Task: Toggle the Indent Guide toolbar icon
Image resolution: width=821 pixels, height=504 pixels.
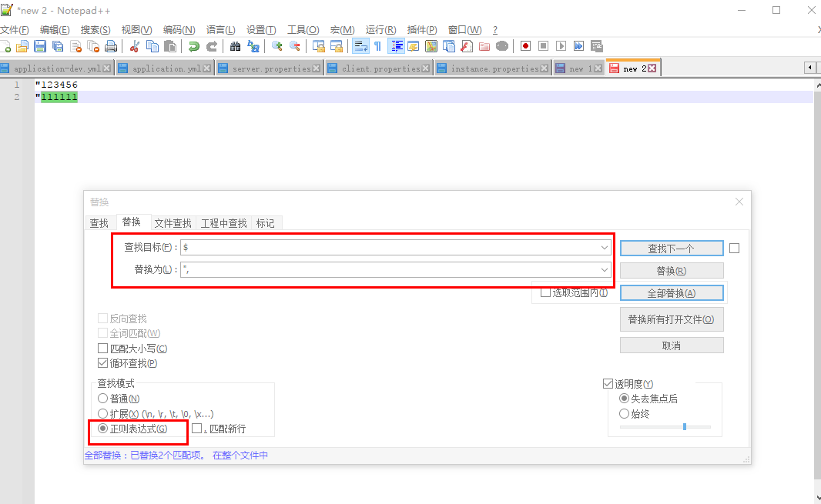Action: (x=396, y=47)
